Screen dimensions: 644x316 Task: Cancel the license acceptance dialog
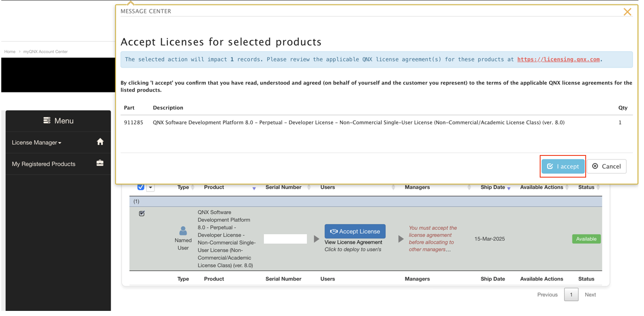tap(607, 166)
